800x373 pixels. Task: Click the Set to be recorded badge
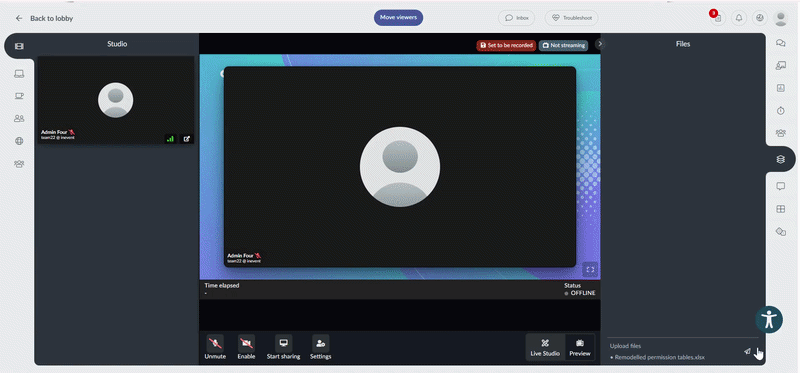pyautogui.click(x=506, y=45)
